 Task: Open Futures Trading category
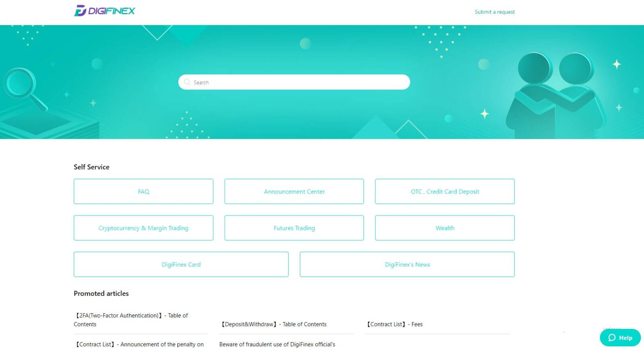294,228
